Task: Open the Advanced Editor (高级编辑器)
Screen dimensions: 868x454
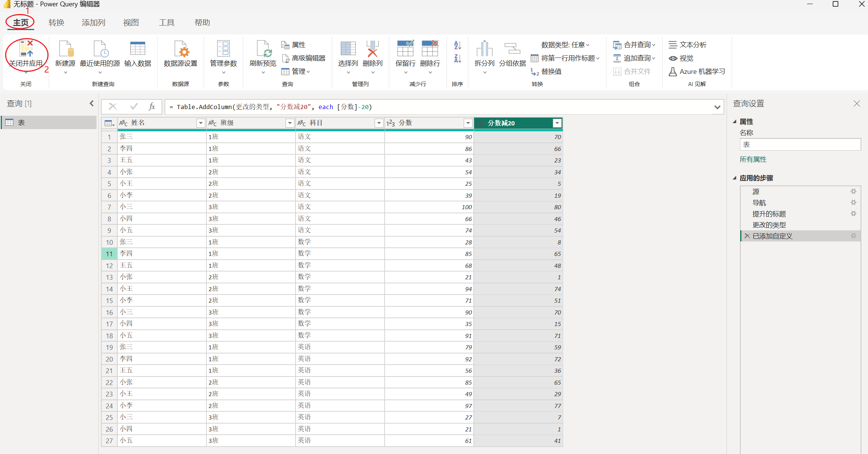Action: [304, 58]
